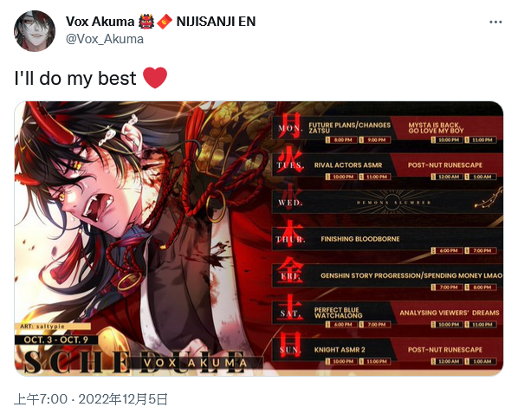Image resolution: width=518 pixels, height=420 pixels.
Task: Click the Finishing Bloodborne entry
Action: pos(360,239)
